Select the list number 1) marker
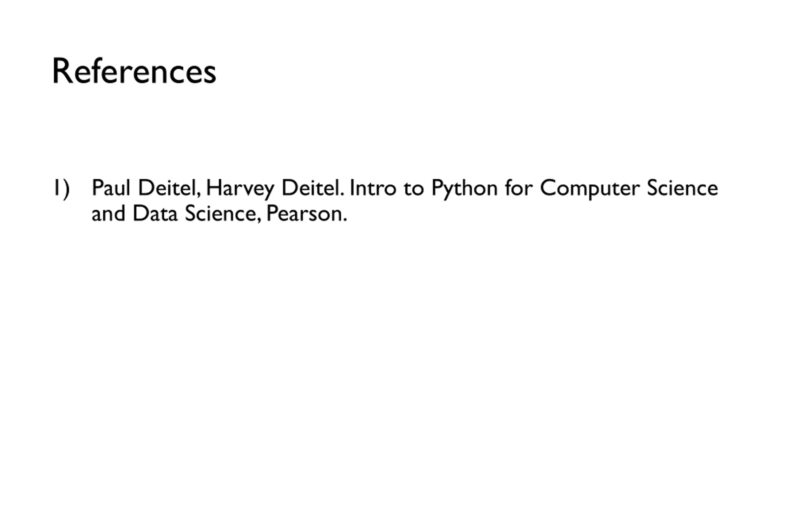Image resolution: width=812 pixels, height=507 pixels. 62,189
